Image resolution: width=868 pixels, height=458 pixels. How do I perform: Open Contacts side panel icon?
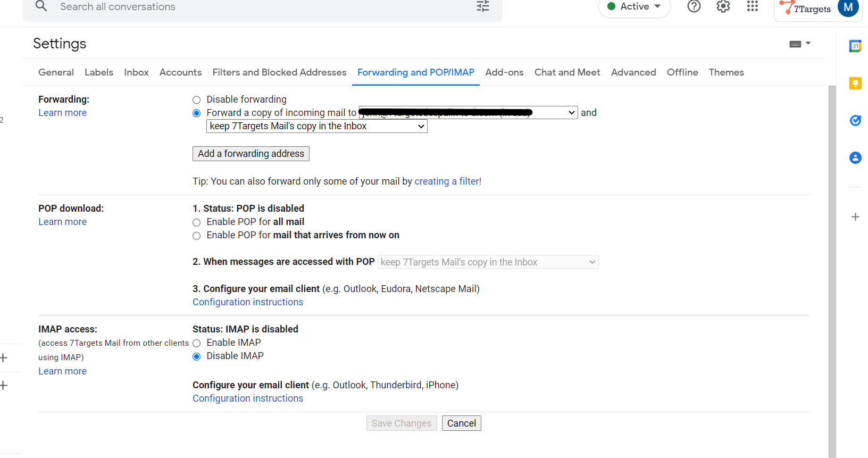855,158
